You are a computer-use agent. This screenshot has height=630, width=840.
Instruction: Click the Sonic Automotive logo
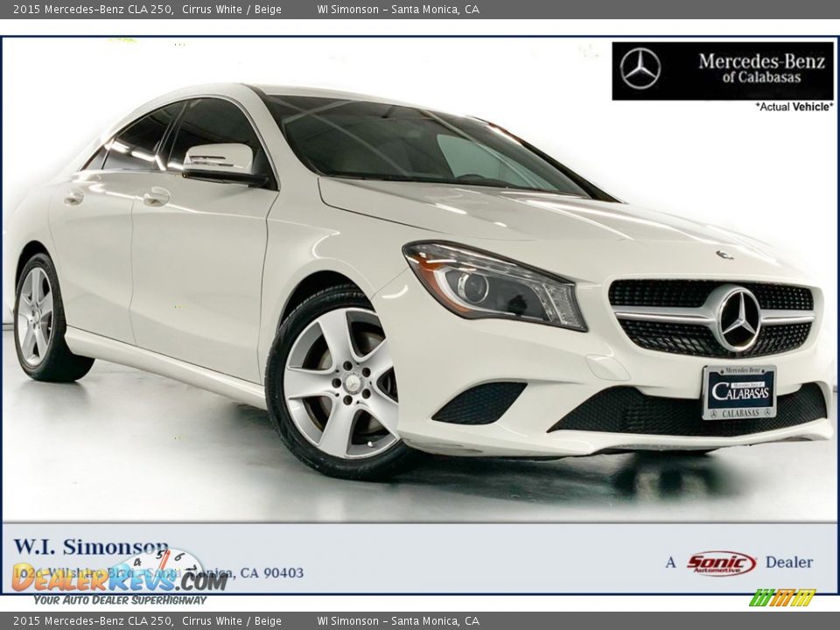tap(721, 563)
